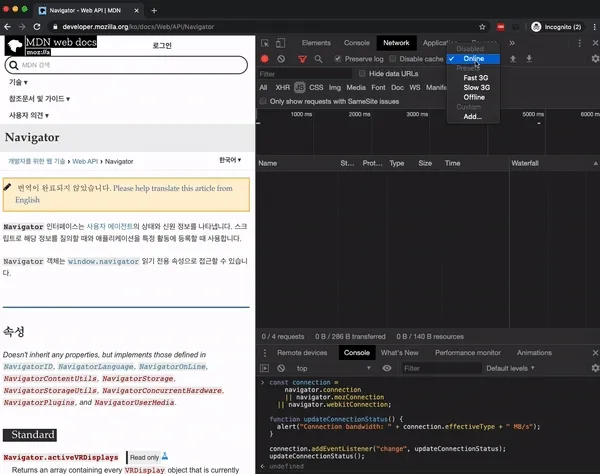Viewport: 600px width, 474px height.
Task: Open DevTools customize three-dot menu
Action: click(580, 43)
